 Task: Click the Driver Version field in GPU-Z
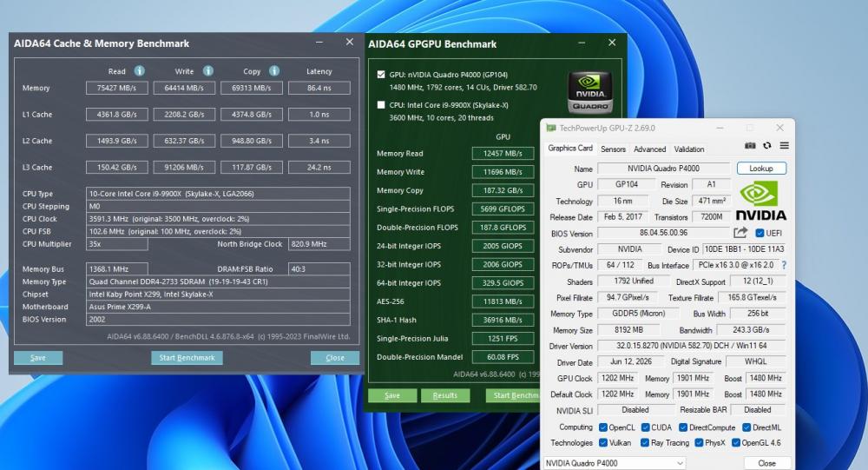[692, 346]
